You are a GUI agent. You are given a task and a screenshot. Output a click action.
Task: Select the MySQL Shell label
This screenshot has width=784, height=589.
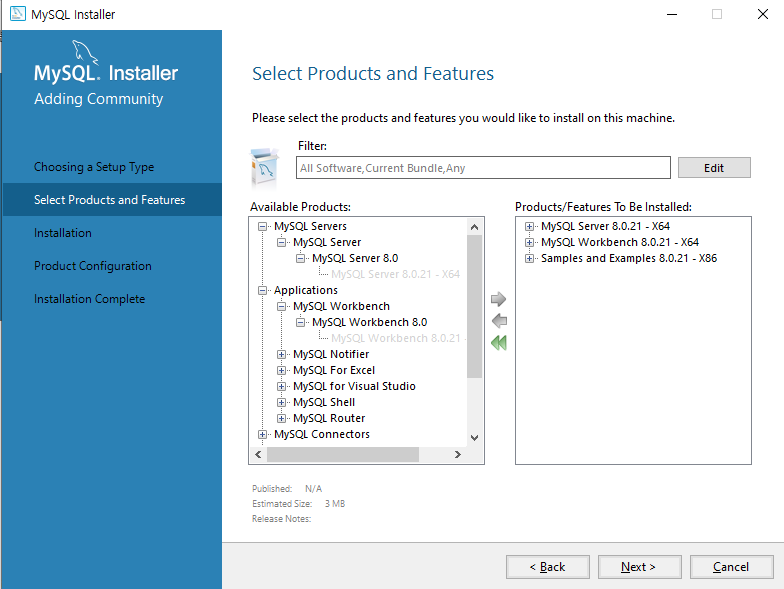(x=324, y=402)
